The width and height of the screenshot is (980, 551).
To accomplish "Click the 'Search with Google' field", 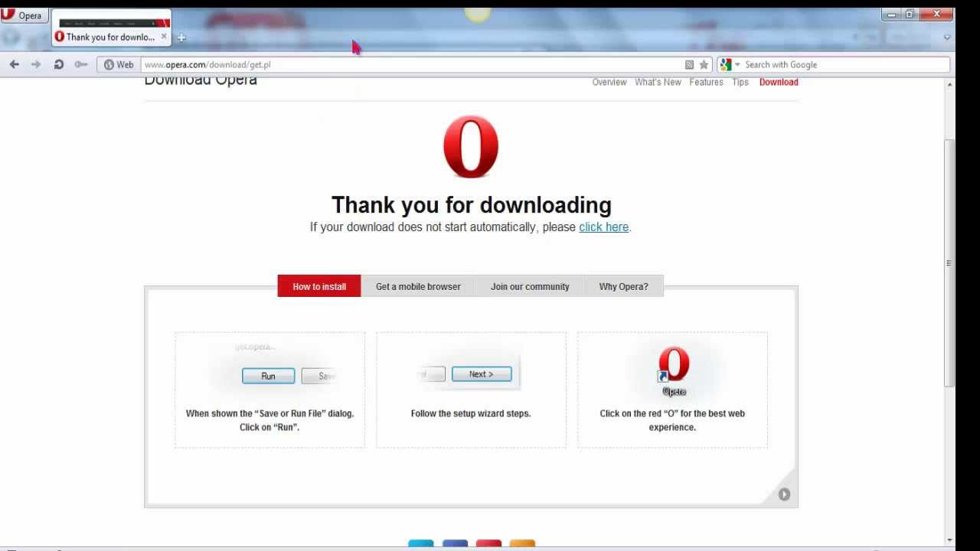I will coord(846,64).
